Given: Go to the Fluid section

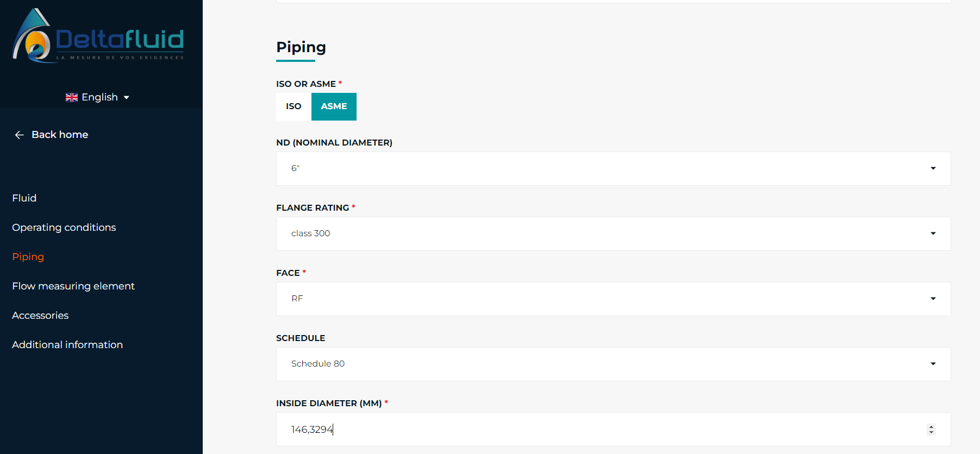Looking at the screenshot, I should pos(24,198).
